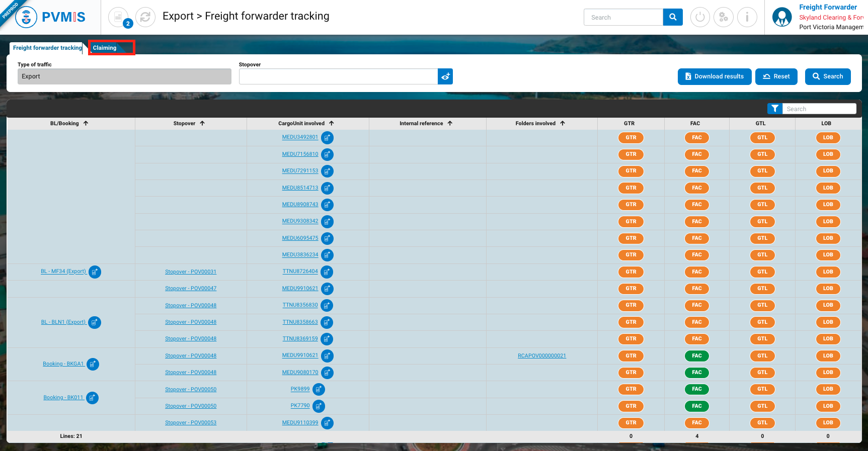Open the RCAPOV000000021 folder link

click(541, 356)
